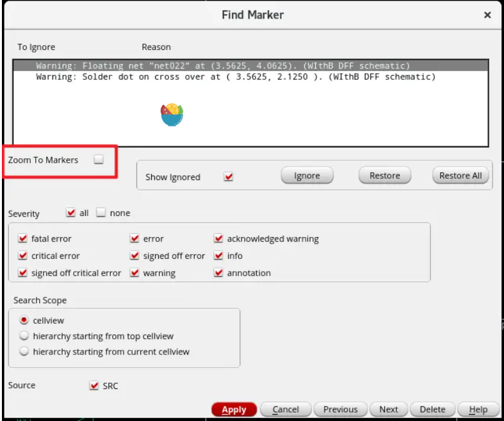The image size is (504, 421).
Task: Click the Ignore button
Action: point(307,176)
